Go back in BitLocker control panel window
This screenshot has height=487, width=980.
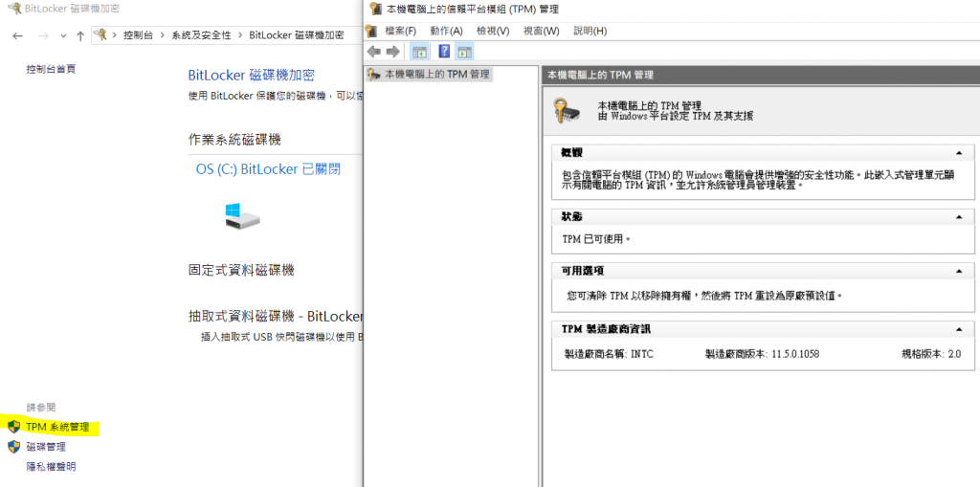(18, 35)
